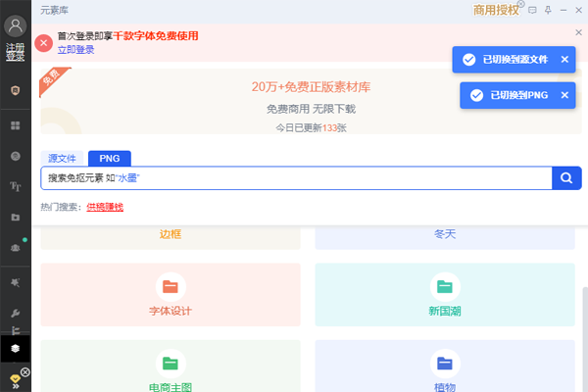Click the user avatar icon in sidebar
The height and width of the screenshot is (392, 588).
pyautogui.click(x=15, y=26)
